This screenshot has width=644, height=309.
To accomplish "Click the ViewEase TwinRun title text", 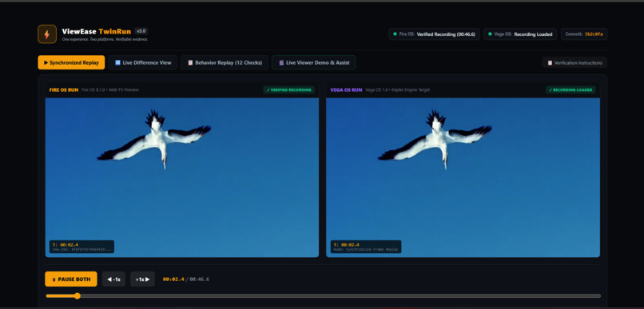I will coord(97,32).
